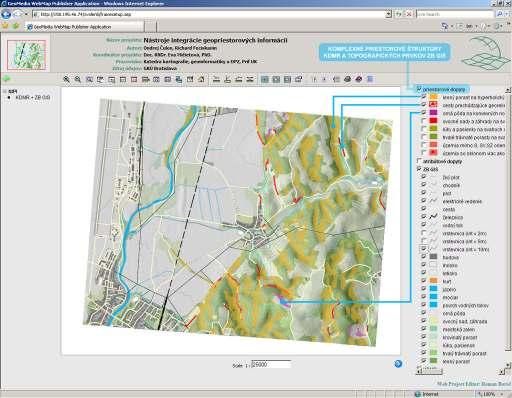The height and width of the screenshot is (398, 512).
Task: Click the printer icon in map toolbar
Action: pyautogui.click(x=347, y=79)
